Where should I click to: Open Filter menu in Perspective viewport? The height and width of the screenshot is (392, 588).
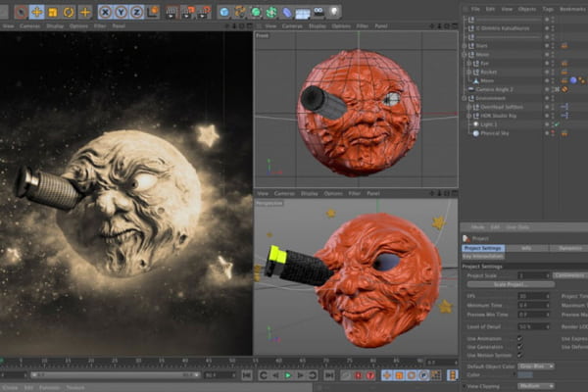[x=355, y=194]
